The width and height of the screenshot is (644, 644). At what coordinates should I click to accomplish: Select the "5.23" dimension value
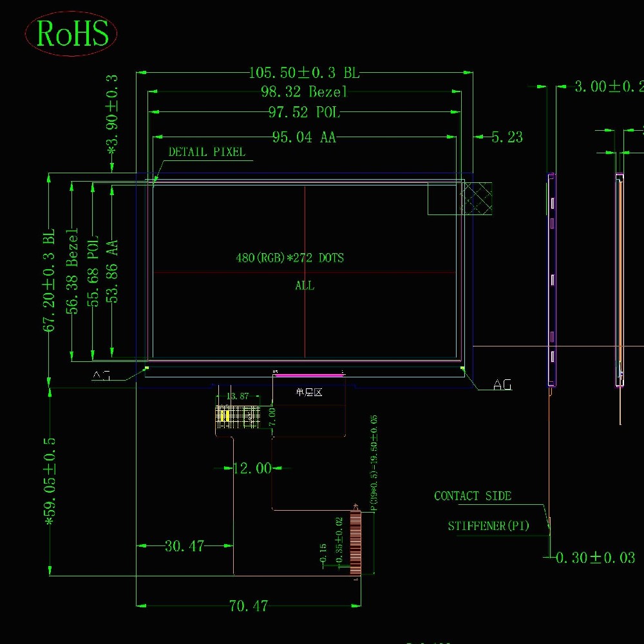[507, 137]
